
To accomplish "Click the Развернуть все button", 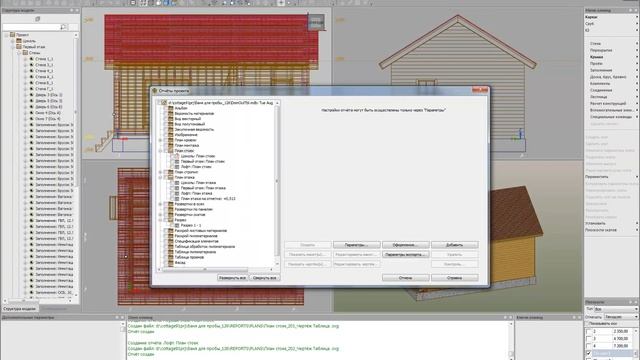I will click(x=232, y=278).
